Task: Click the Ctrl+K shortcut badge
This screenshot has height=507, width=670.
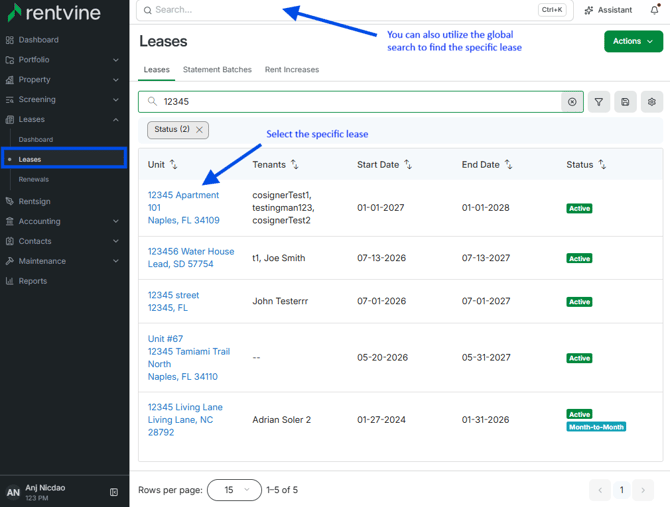Action: [552, 10]
